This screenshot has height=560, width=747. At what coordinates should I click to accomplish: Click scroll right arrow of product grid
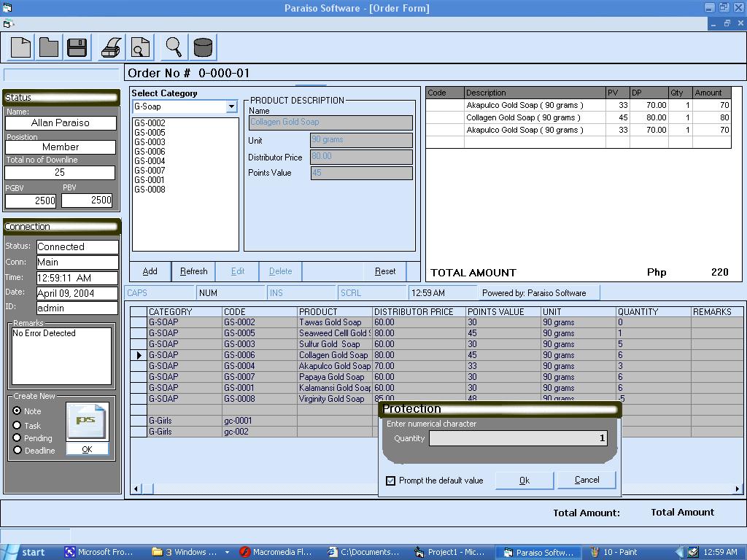pos(738,489)
